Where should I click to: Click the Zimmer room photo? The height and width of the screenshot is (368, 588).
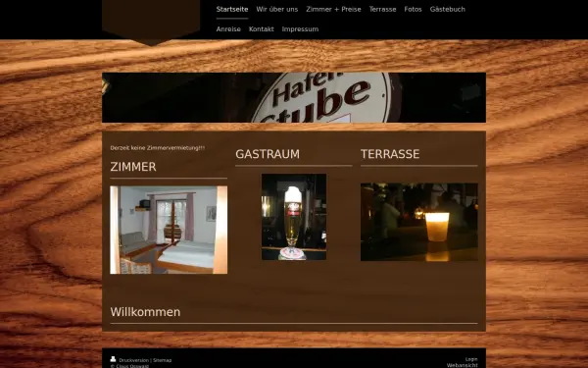pos(169,230)
